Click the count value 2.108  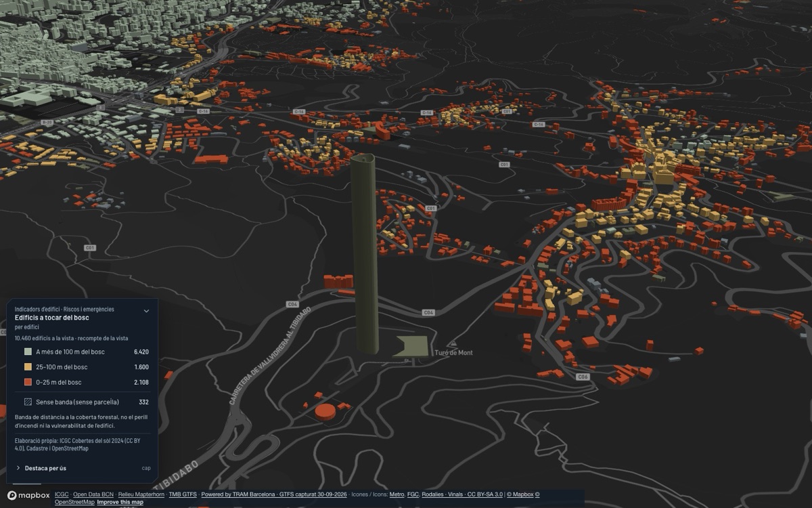(141, 382)
